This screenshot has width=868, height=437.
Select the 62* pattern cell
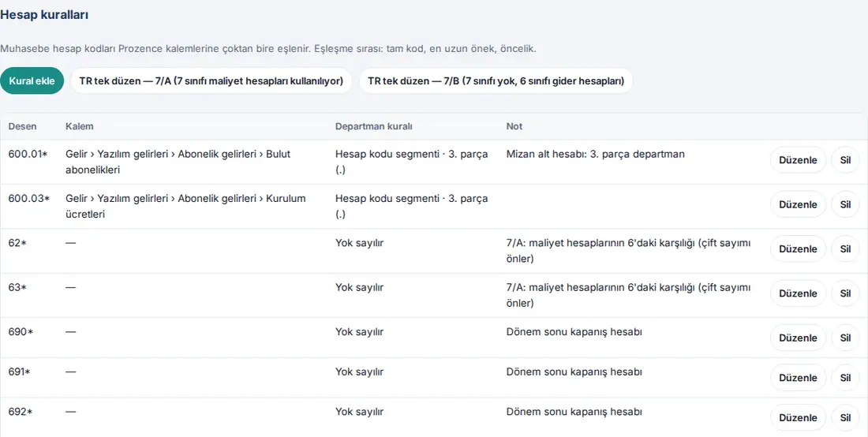[17, 243]
